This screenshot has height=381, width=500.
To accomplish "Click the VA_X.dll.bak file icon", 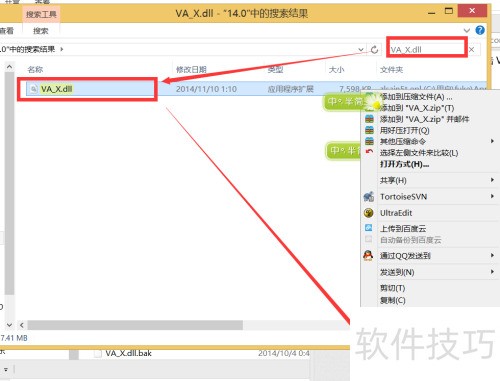I will [x=98, y=353].
